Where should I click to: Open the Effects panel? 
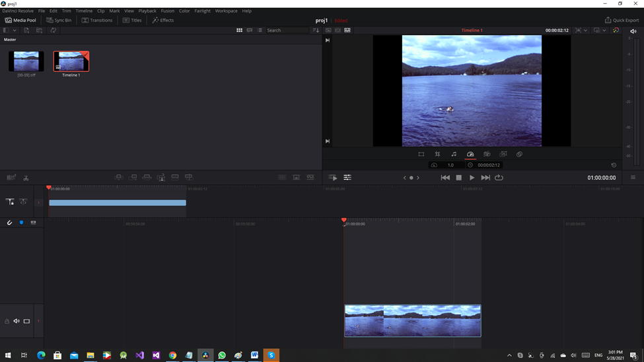coord(163,20)
